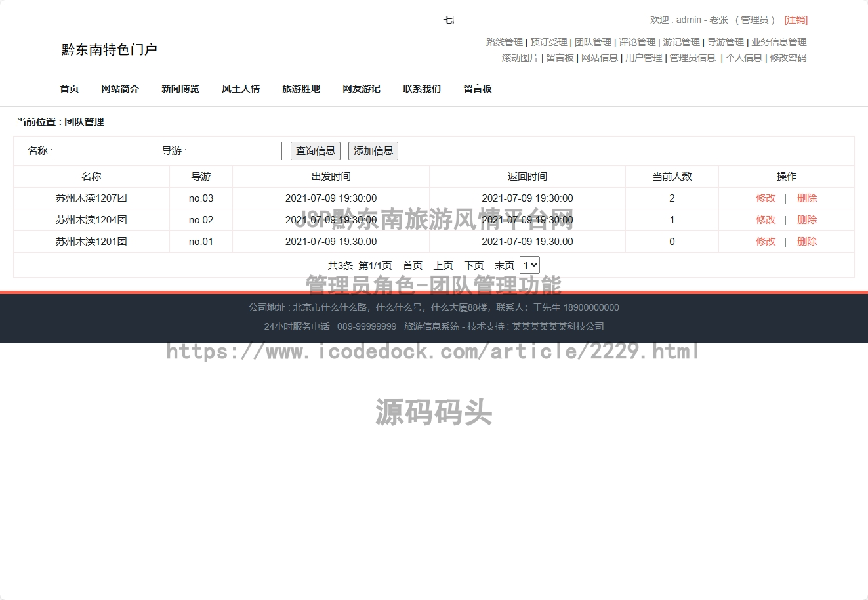868x600 pixels.
Task: Click the 当前位置 : 团队管理 breadcrumb
Action: [x=60, y=122]
